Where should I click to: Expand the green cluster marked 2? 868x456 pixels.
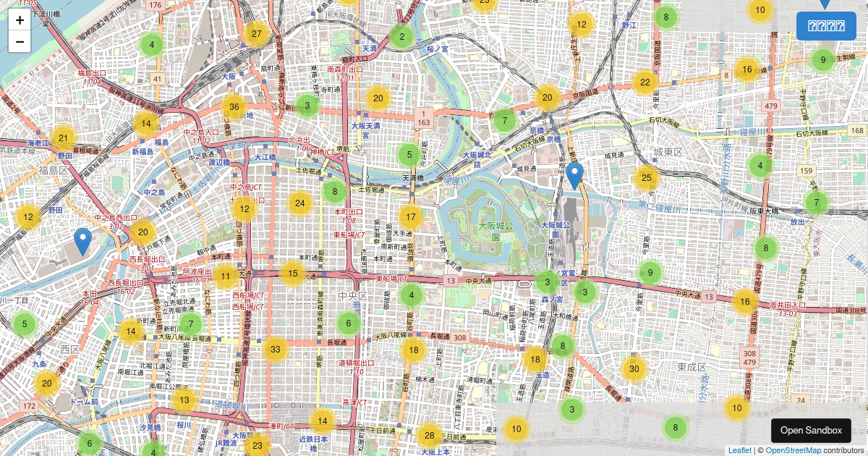pyautogui.click(x=402, y=36)
